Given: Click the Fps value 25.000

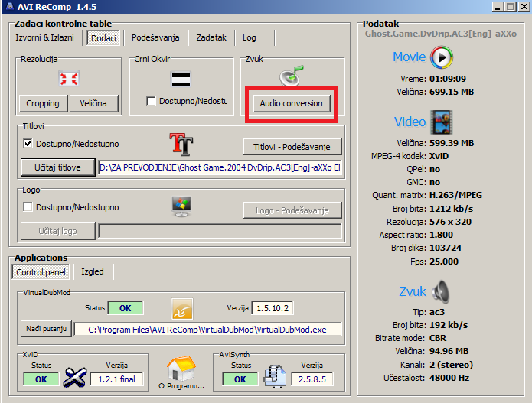Looking at the screenshot, I should coord(444,262).
